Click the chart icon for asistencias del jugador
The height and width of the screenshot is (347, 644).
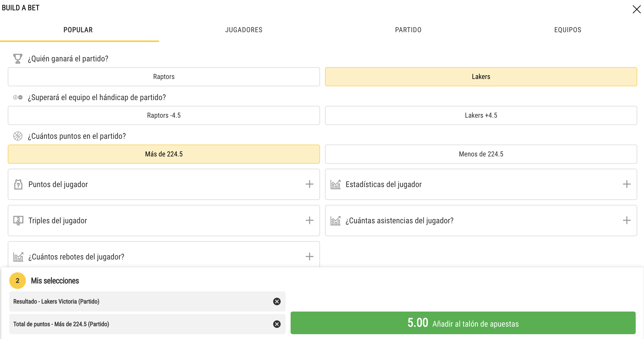pos(336,221)
